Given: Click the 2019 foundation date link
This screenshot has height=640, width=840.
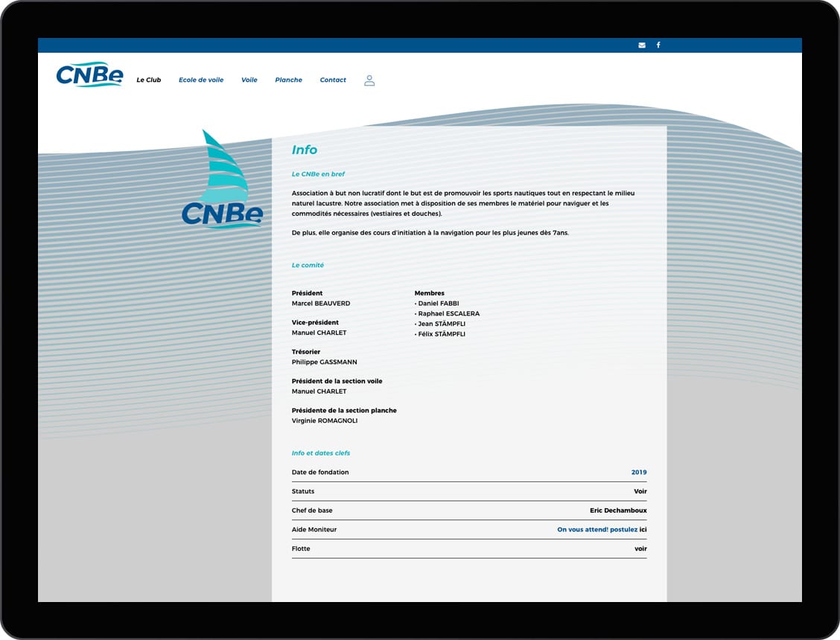Looking at the screenshot, I should (639, 473).
